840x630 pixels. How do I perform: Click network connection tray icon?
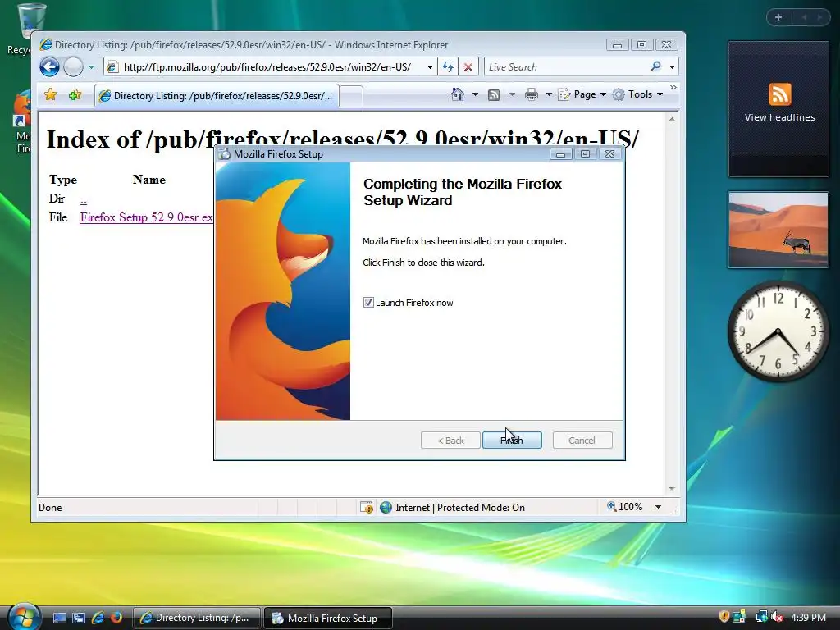760,617
